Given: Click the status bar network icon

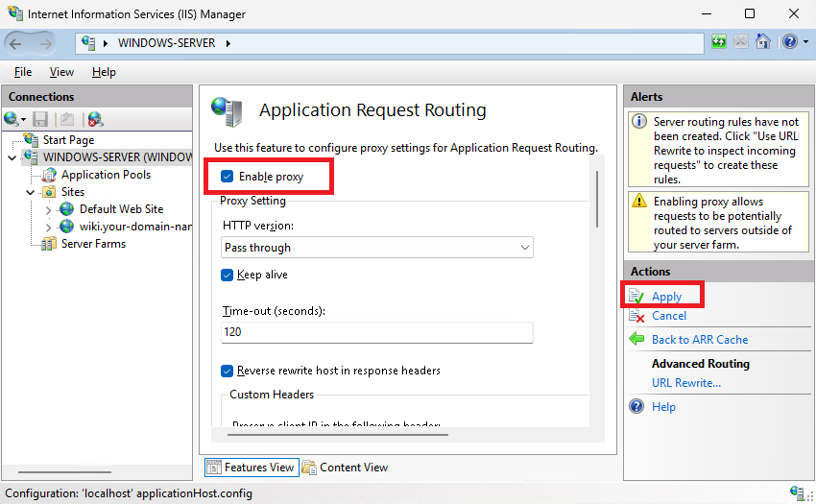Looking at the screenshot, I should point(797,492).
